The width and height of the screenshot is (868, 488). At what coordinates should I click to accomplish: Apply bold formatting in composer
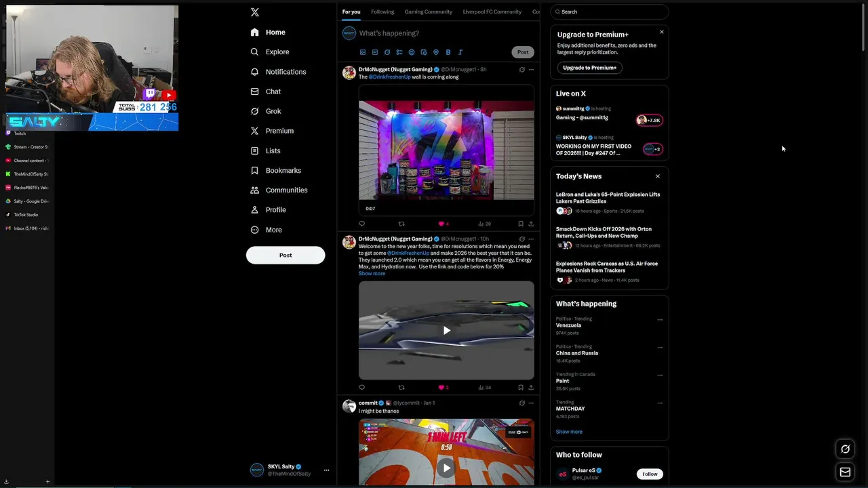[448, 52]
